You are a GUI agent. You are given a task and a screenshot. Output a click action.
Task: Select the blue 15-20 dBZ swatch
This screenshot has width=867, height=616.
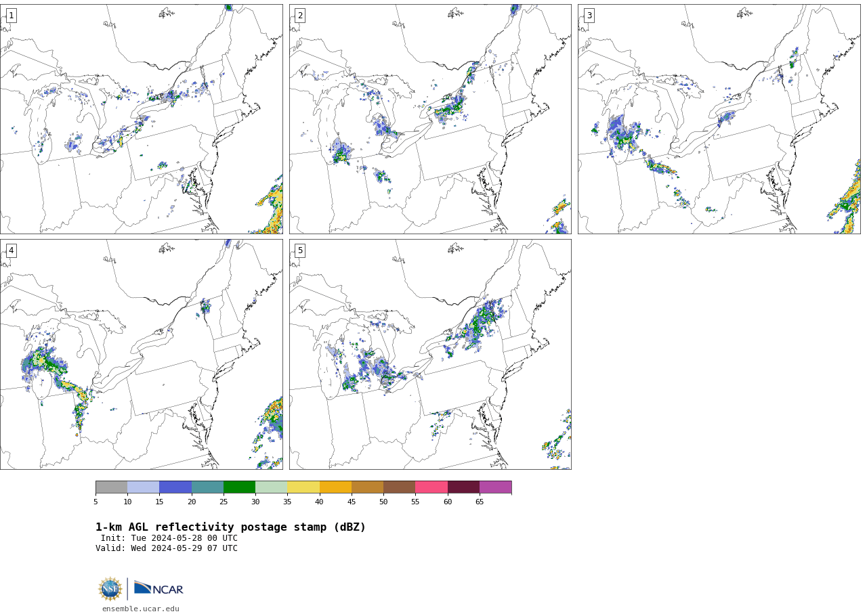coord(175,487)
